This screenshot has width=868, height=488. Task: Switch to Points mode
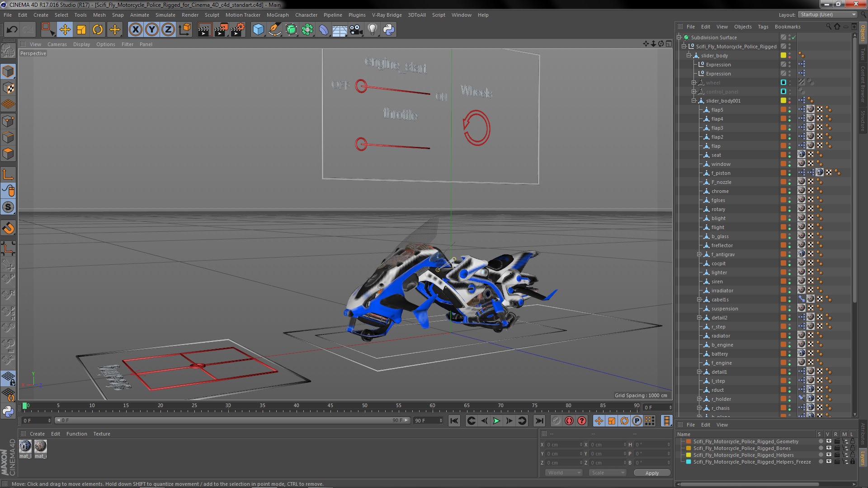[8, 121]
